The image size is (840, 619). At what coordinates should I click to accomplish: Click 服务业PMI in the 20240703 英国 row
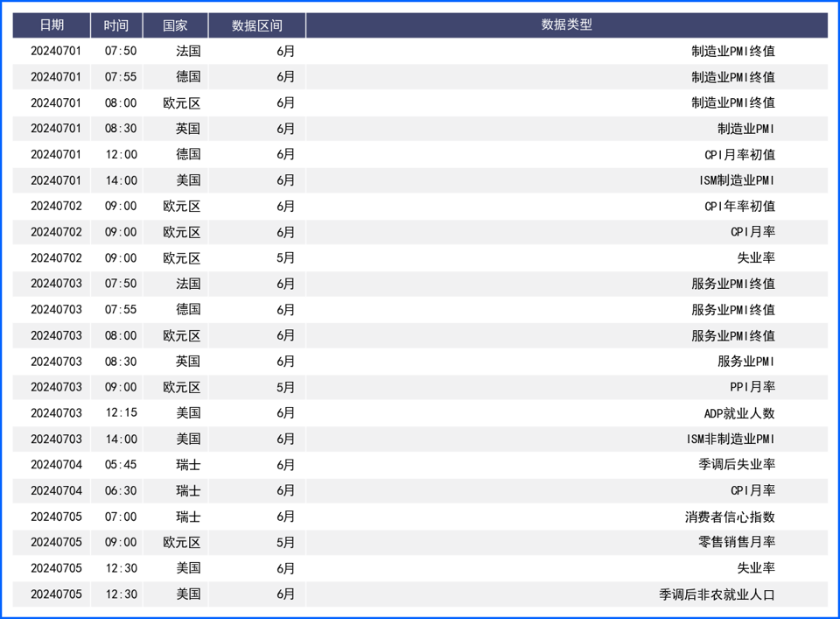[745, 362]
